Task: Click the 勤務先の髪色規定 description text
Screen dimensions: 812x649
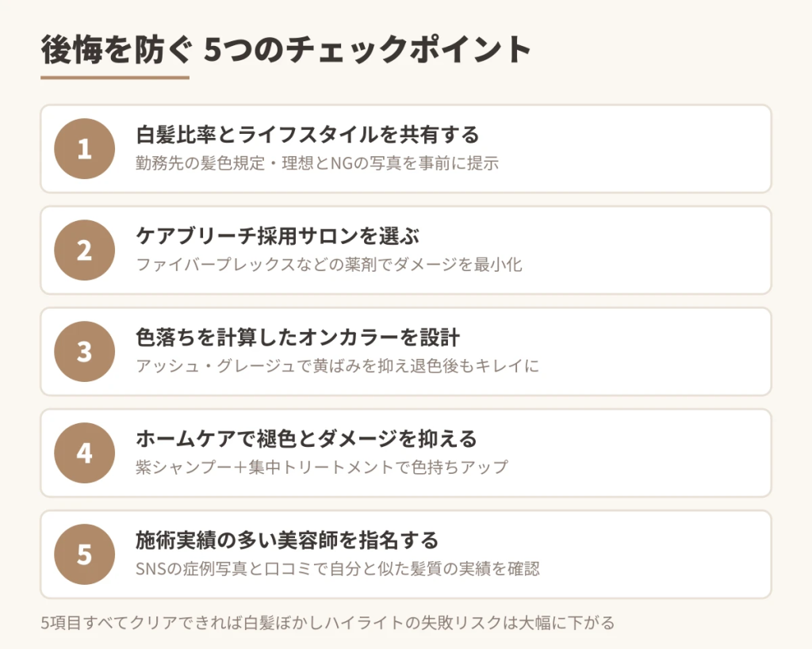Action: [317, 163]
